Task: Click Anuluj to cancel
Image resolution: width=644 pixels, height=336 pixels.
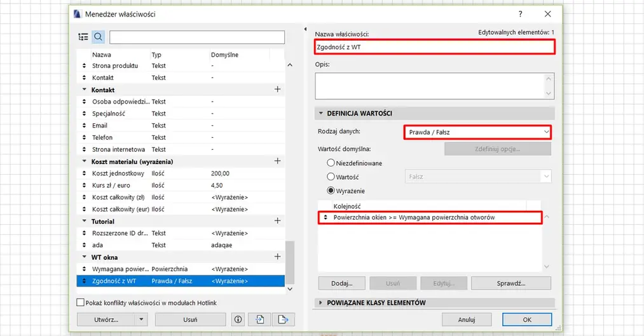Action: pyautogui.click(x=467, y=319)
